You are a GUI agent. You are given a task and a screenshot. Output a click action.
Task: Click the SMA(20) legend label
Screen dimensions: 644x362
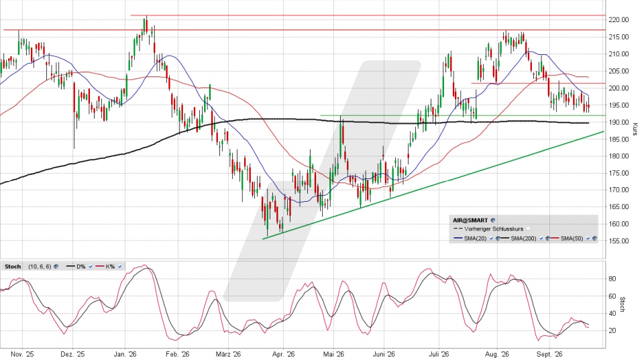[x=475, y=239]
